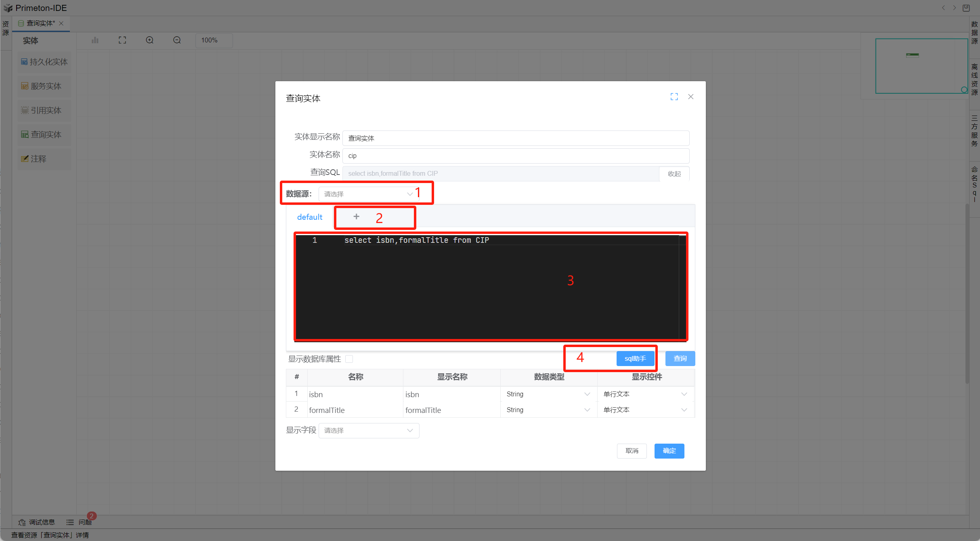This screenshot has width=980, height=541.
Task: Expand dialog to fullscreen icon
Action: tap(674, 97)
